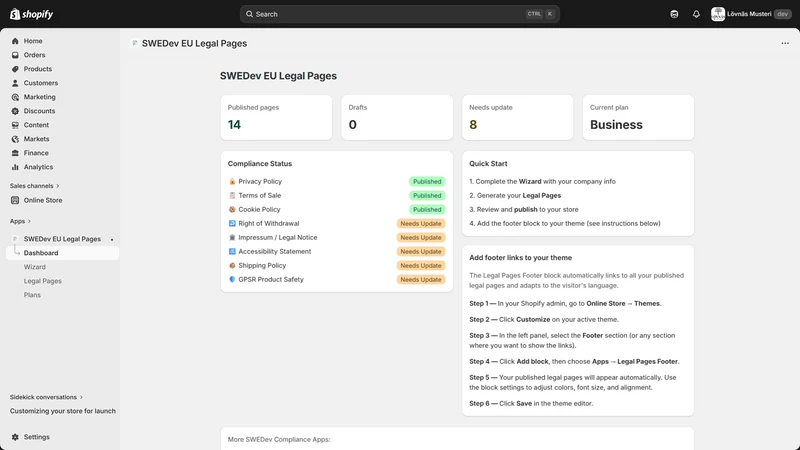Image resolution: width=800 pixels, height=450 pixels.
Task: Open SWEDev EU Legal Pages app in sidebar
Action: 62,239
